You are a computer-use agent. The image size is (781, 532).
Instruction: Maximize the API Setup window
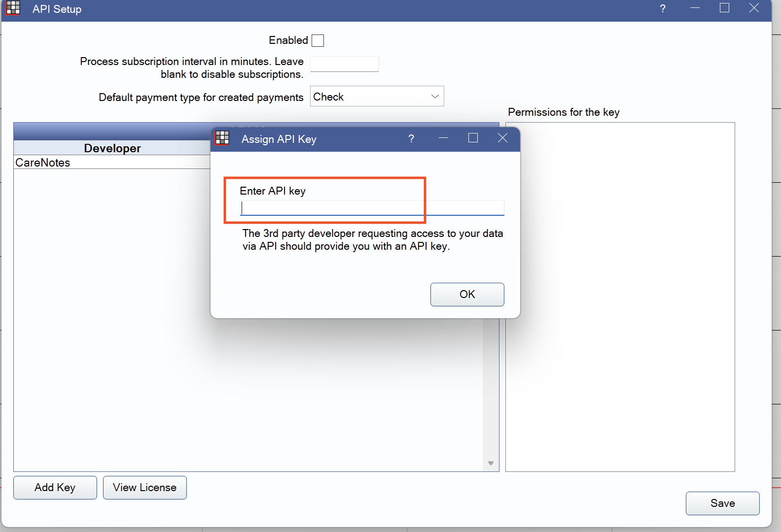[724, 8]
